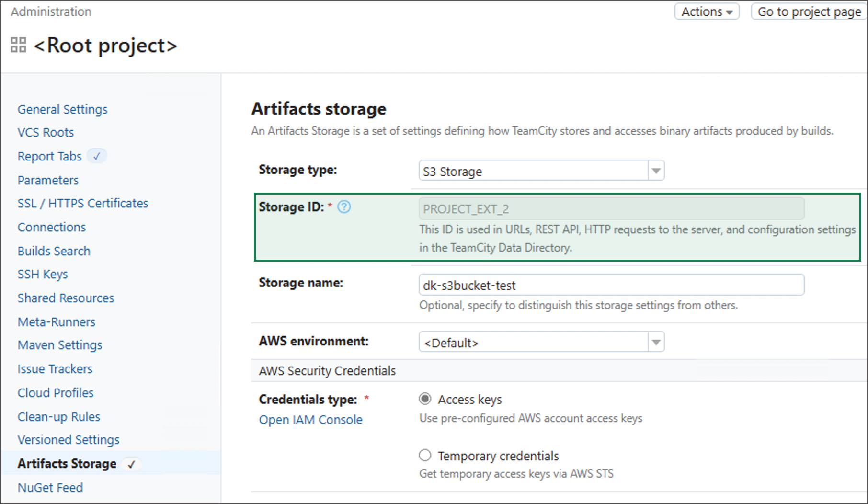Viewport: 868px width, 504px height.
Task: Expand the AWS environment dropdown
Action: pyautogui.click(x=655, y=342)
